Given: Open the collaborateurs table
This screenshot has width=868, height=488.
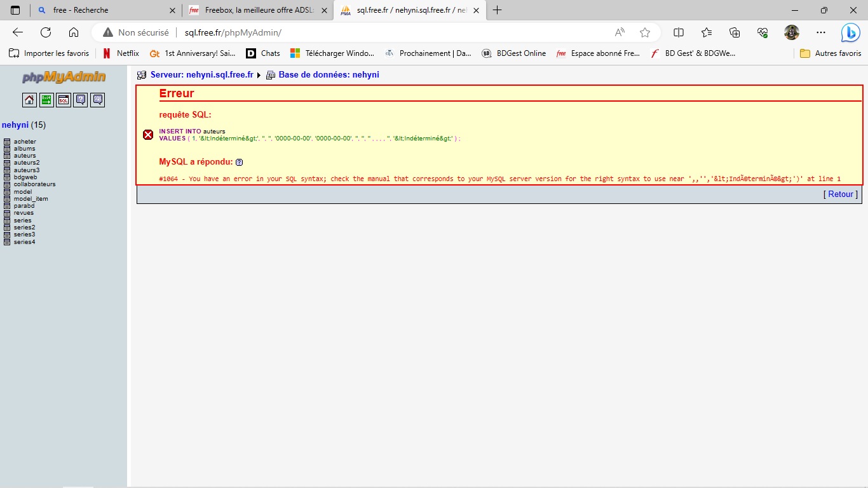Looking at the screenshot, I should (34, 184).
